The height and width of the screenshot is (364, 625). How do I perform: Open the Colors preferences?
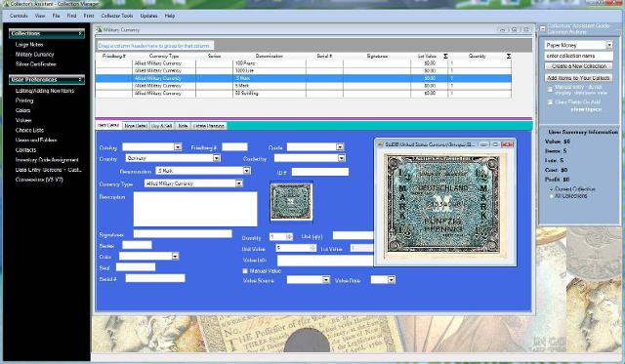click(22, 110)
